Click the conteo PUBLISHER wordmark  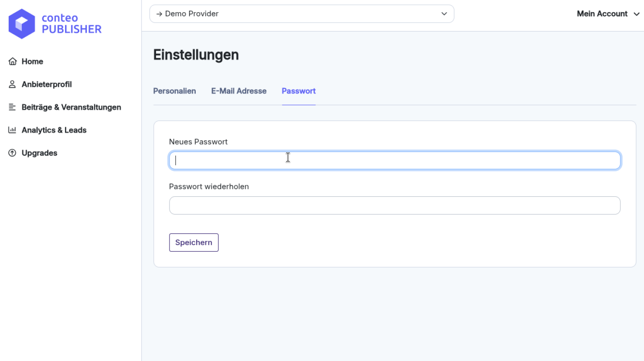point(72,24)
